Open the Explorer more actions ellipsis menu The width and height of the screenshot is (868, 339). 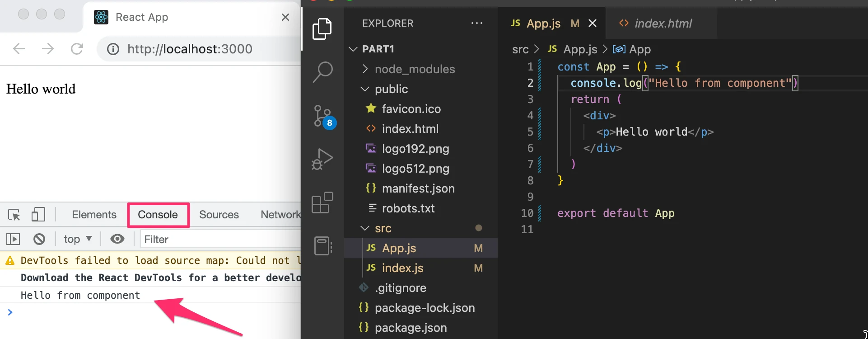pyautogui.click(x=477, y=23)
